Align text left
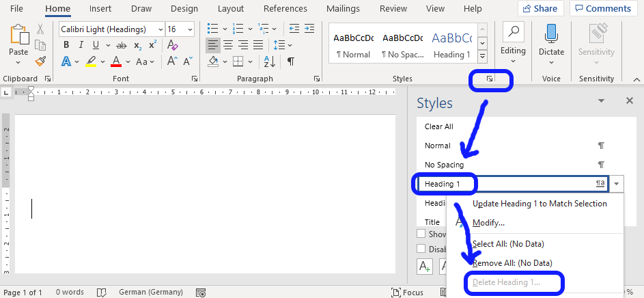This screenshot has width=644, height=298. [x=213, y=45]
